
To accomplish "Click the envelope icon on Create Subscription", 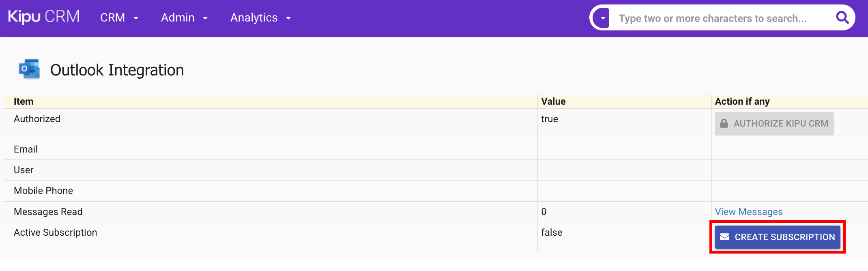I will [724, 237].
